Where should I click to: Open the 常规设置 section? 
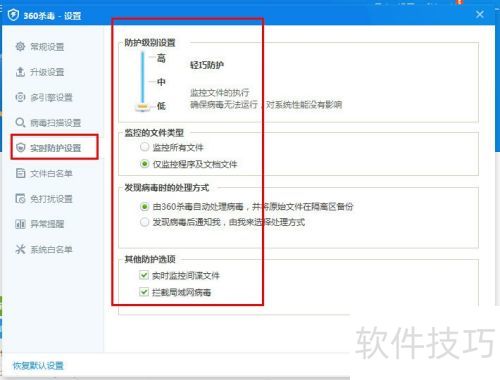(47, 47)
